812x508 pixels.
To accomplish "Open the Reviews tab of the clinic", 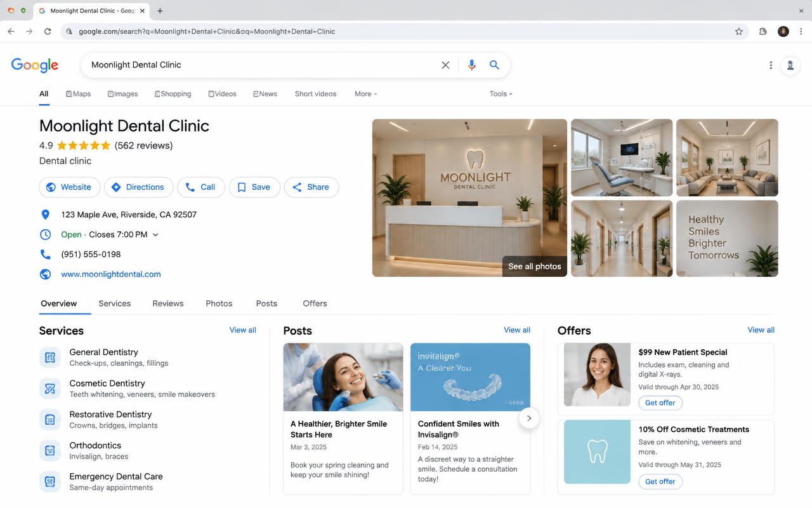I will (x=168, y=304).
